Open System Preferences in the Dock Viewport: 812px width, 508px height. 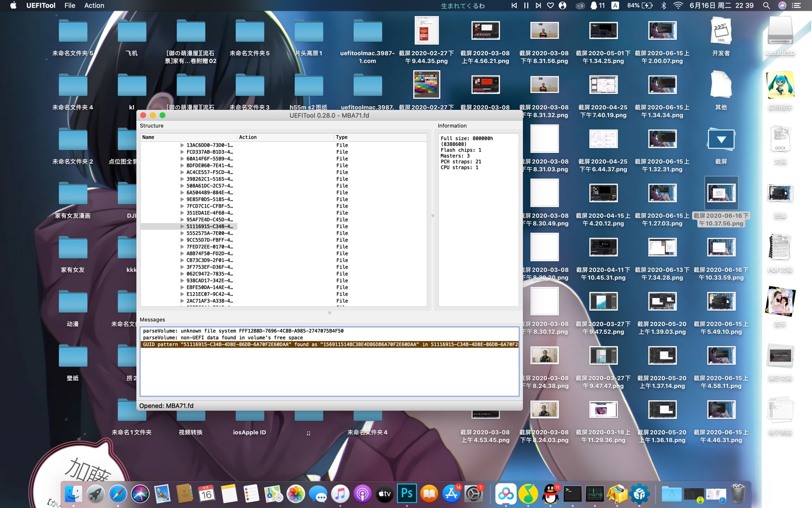[x=474, y=494]
